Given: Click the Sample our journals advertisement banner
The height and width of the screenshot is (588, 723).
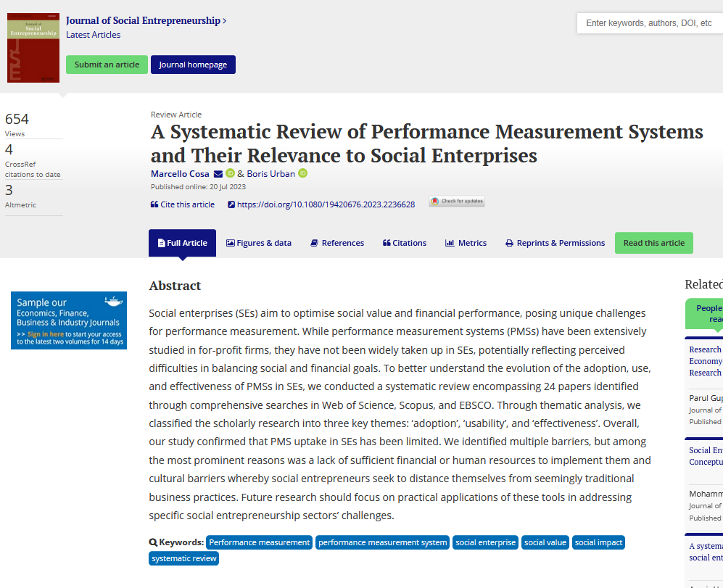Looking at the screenshot, I should tap(69, 320).
